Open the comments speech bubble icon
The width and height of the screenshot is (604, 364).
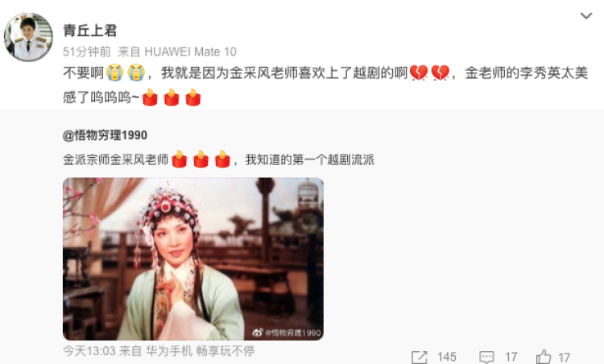tap(486, 357)
